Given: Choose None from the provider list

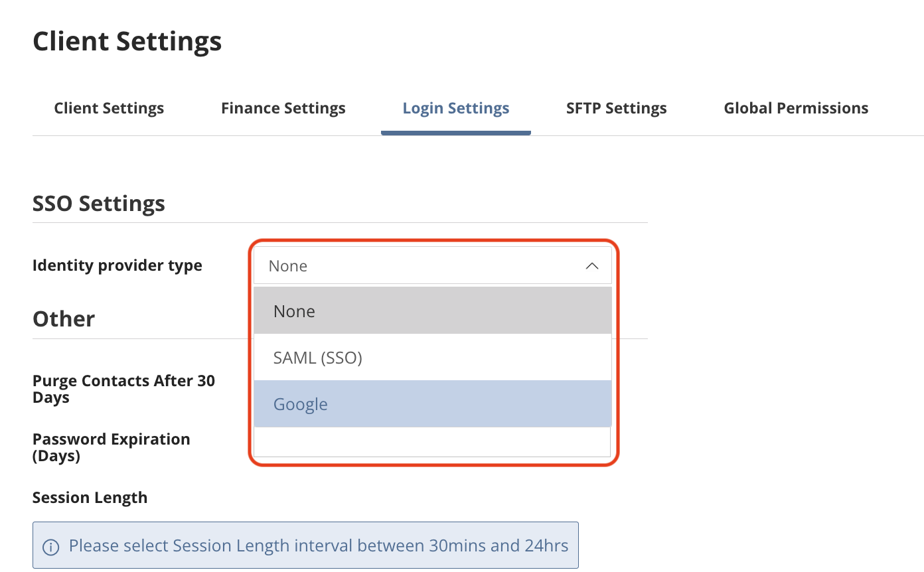Looking at the screenshot, I should [432, 311].
